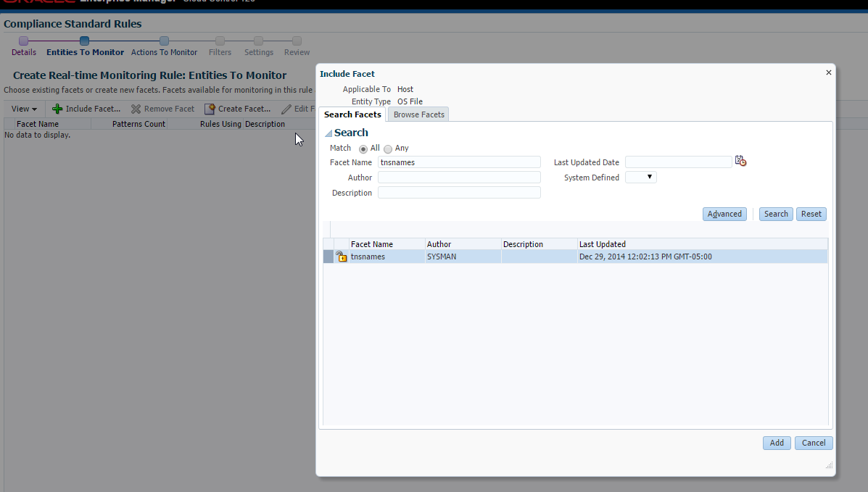Click the Advanced search button
This screenshot has height=492, width=868.
point(724,214)
